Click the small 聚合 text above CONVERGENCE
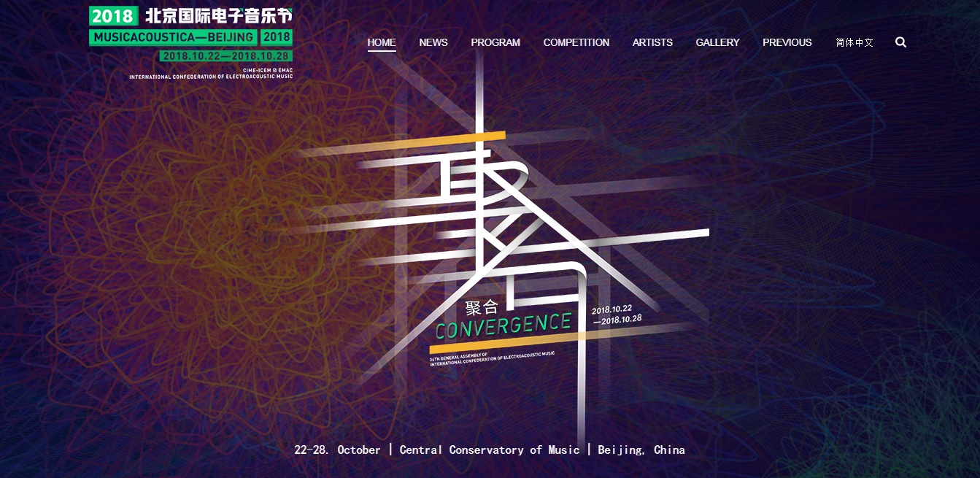Screen dimensions: 980x478 [481, 307]
